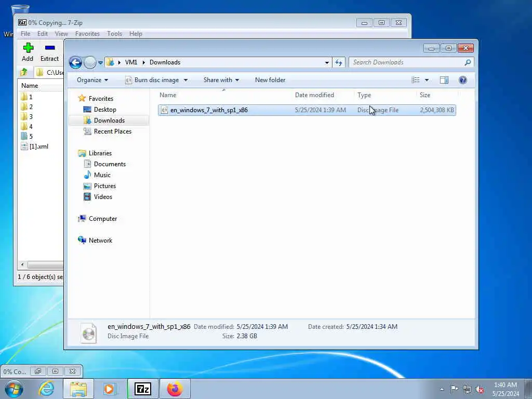The width and height of the screenshot is (532, 399).
Task: Click the Windows Start button
Action: pos(14,389)
